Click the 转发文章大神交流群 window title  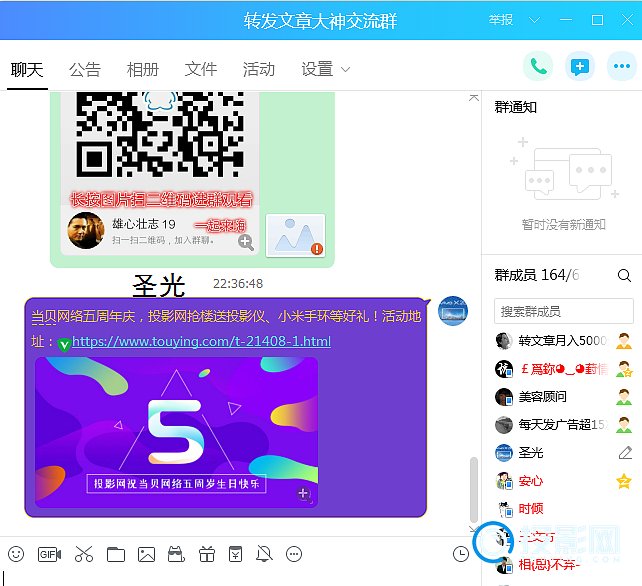pos(320,20)
